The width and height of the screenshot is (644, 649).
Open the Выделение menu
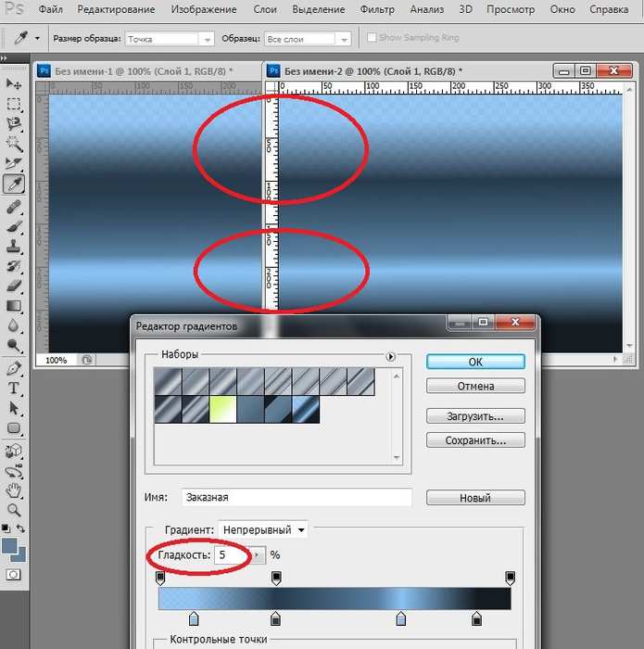pyautogui.click(x=319, y=9)
